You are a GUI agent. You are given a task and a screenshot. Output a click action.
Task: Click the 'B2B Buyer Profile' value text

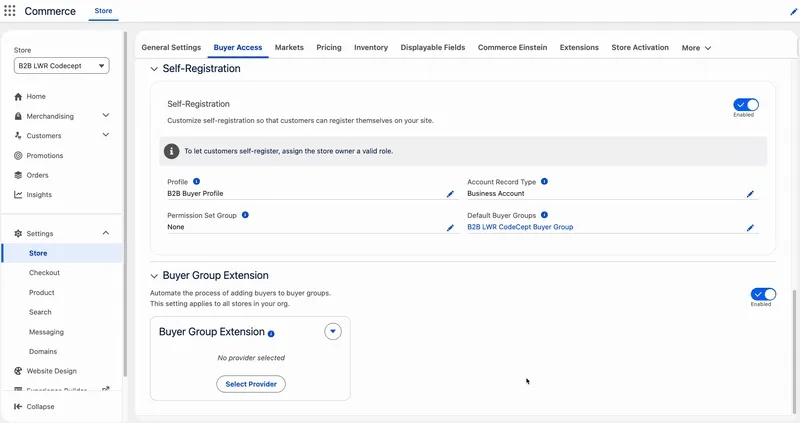pos(195,193)
